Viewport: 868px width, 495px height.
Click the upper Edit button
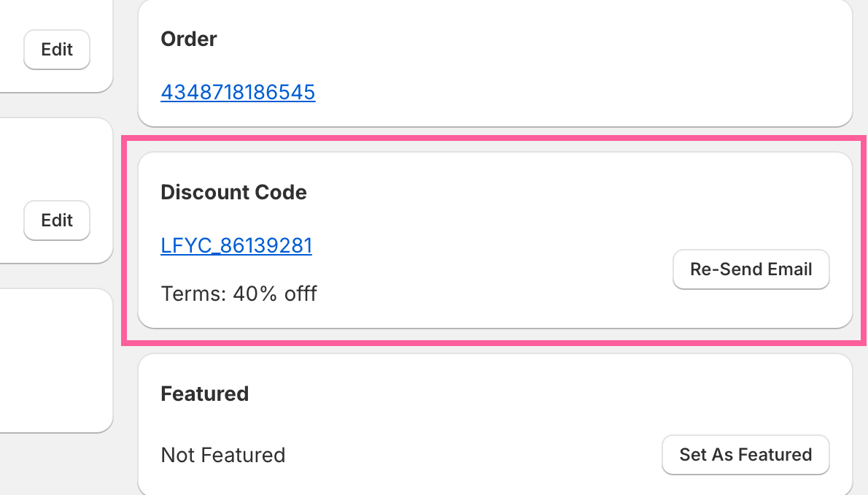[x=57, y=50]
